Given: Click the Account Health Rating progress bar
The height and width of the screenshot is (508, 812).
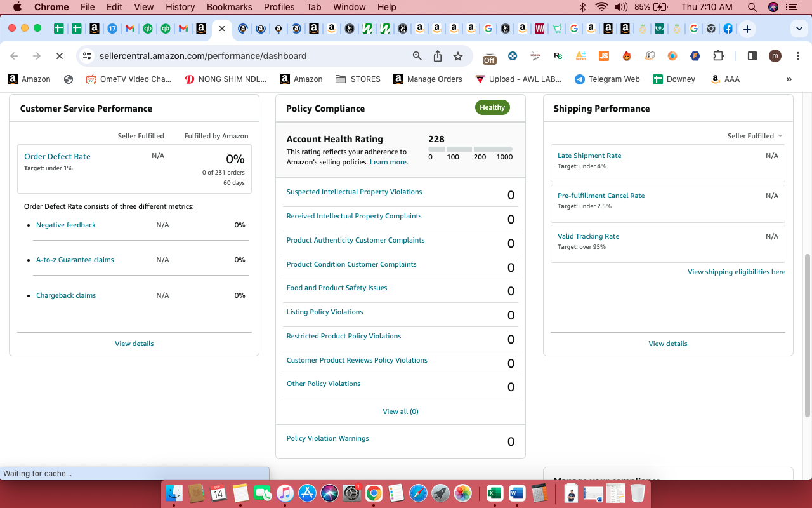Looking at the screenshot, I should 470,149.
